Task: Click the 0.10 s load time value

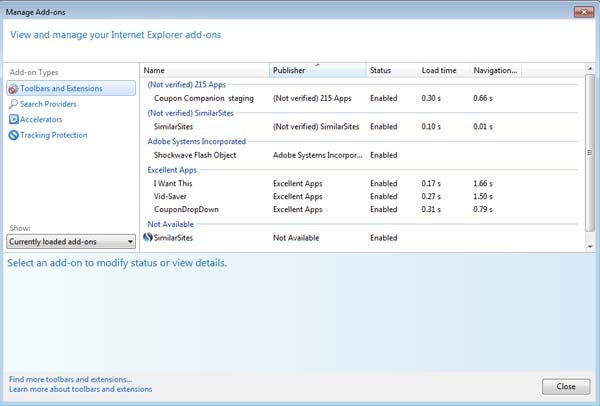Action: tap(431, 127)
